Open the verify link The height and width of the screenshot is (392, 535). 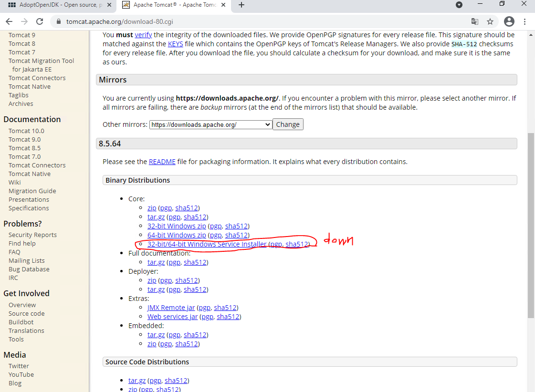[x=143, y=35]
